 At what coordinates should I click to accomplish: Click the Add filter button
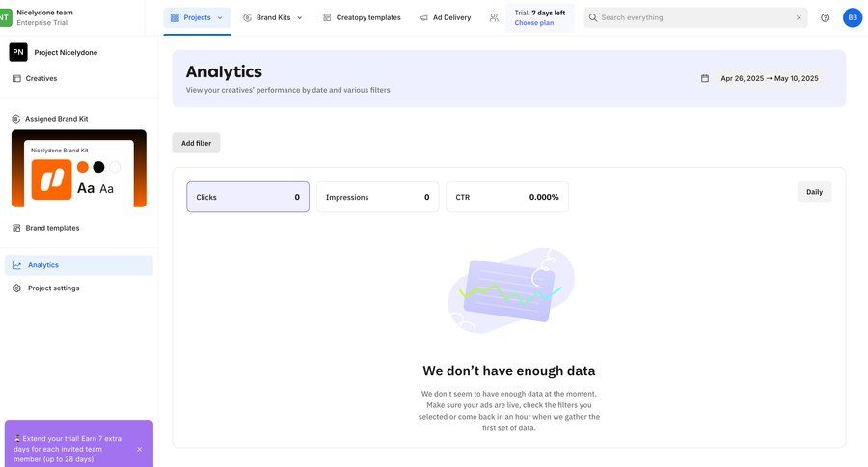tap(196, 143)
